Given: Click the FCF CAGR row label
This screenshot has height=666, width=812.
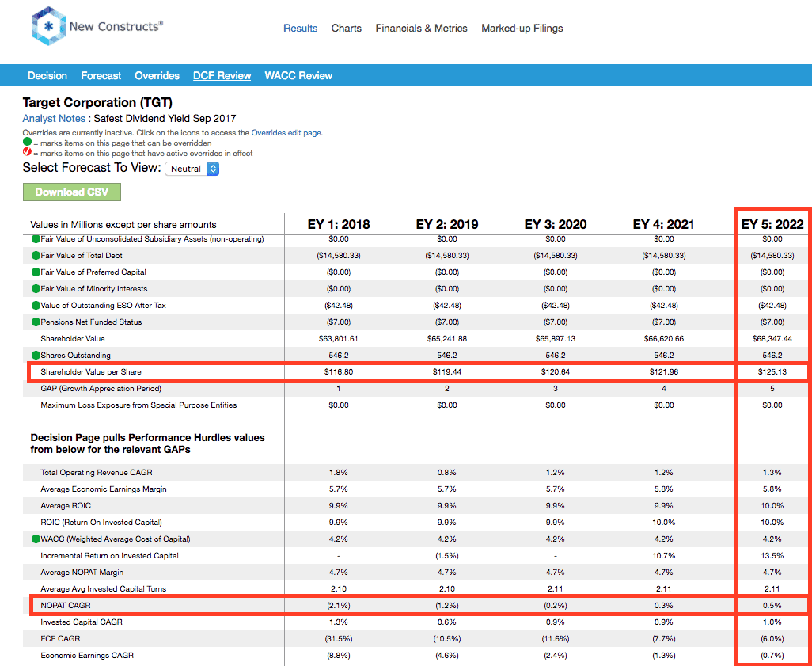Looking at the screenshot, I should point(60,638).
